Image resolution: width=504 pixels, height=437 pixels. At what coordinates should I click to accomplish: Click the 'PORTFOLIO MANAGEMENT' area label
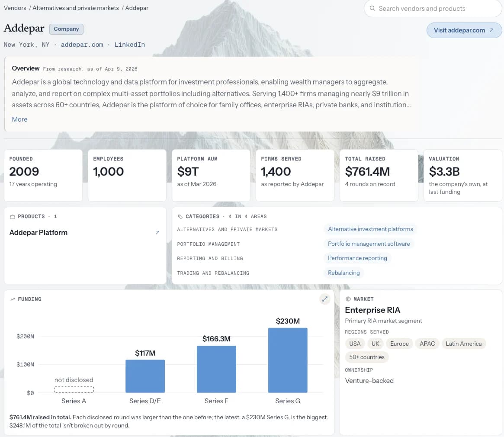click(208, 244)
